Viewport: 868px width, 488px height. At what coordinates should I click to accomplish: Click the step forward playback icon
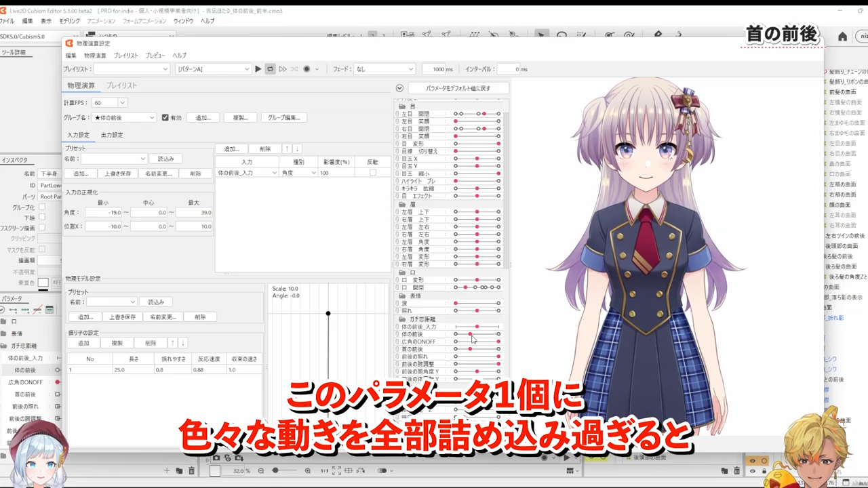282,69
